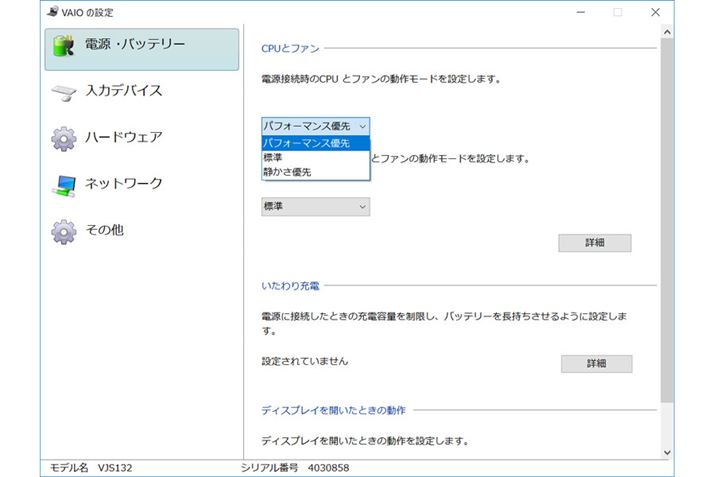
Task: Minimize the VAIO の設定 window
Action: coord(579,12)
